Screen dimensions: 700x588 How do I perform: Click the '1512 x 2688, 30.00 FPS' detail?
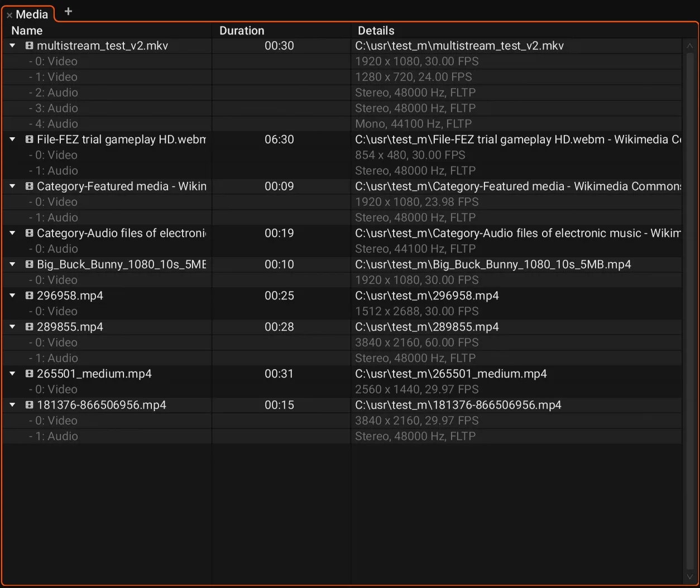(416, 311)
